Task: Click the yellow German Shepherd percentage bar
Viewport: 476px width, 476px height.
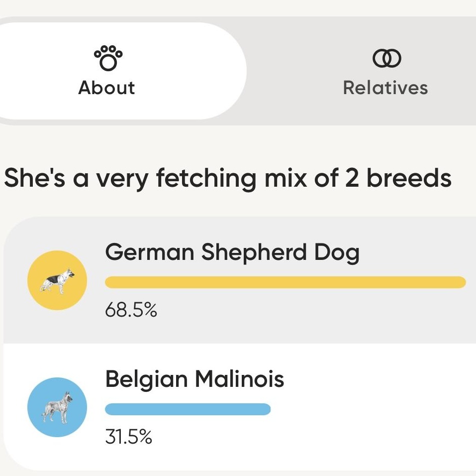Action: [x=286, y=283]
